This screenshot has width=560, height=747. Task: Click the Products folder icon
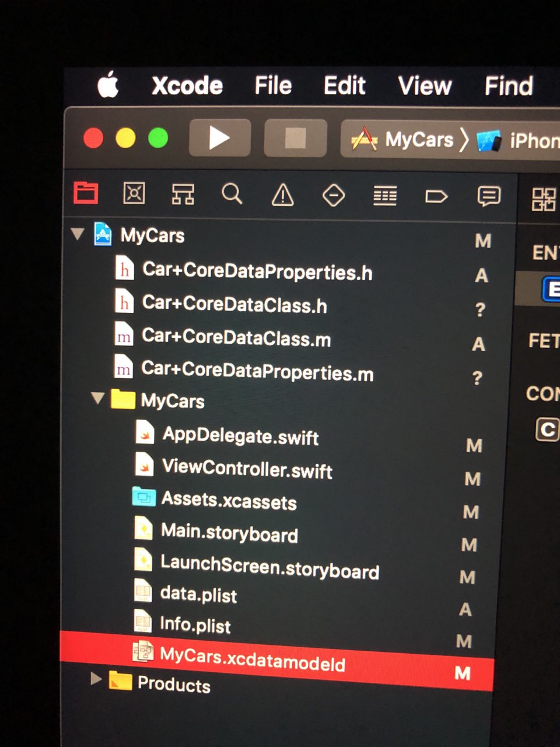121,681
